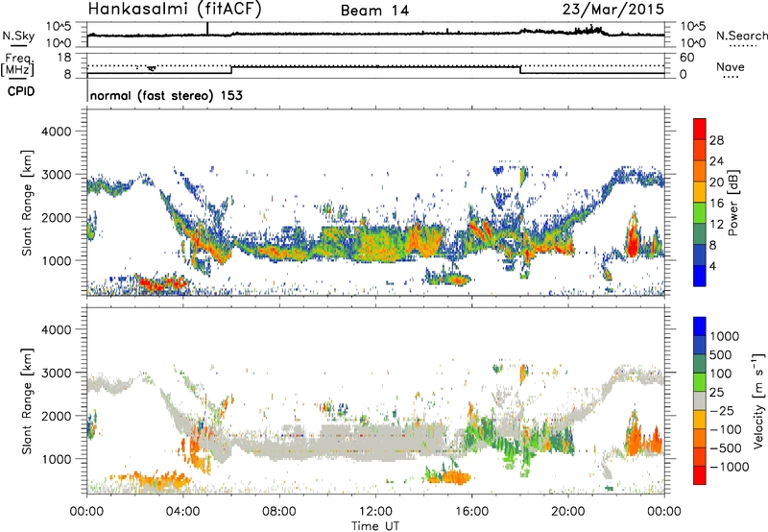Screen dimensions: 768x532
Task: Click the 'Hankasalmi (fitACF)' title text
Action: point(175,10)
